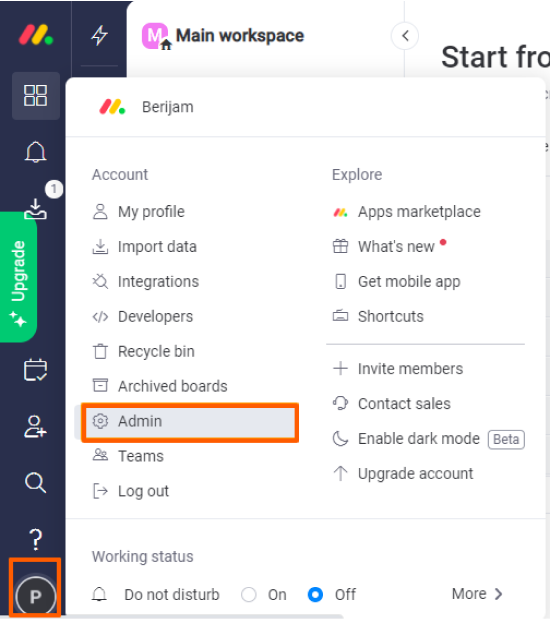Open the My Work calendar icon
The width and height of the screenshot is (550, 619).
click(36, 370)
